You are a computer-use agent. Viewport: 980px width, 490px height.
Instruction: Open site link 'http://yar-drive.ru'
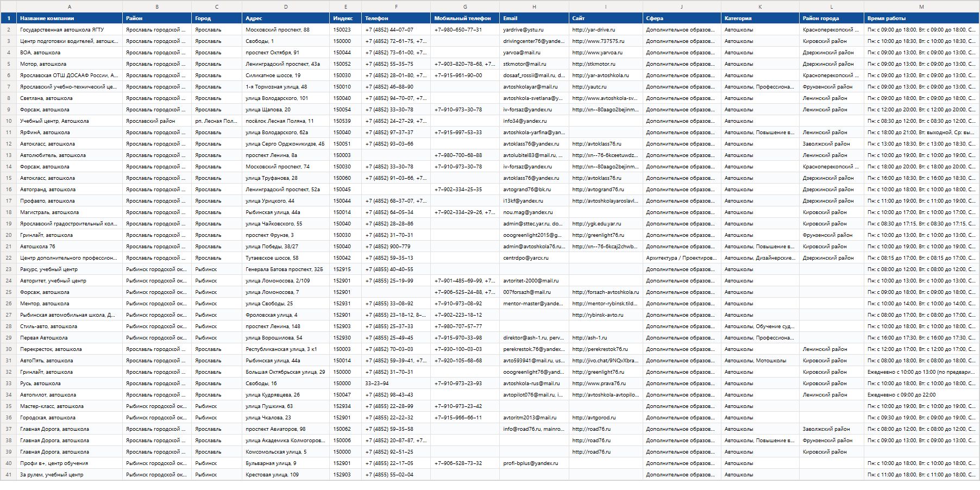(x=606, y=30)
